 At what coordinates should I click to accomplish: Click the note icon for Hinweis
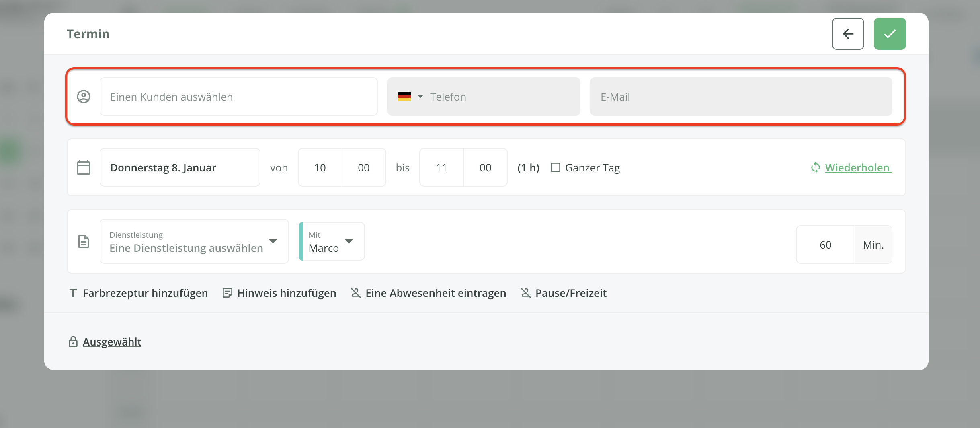(x=227, y=293)
